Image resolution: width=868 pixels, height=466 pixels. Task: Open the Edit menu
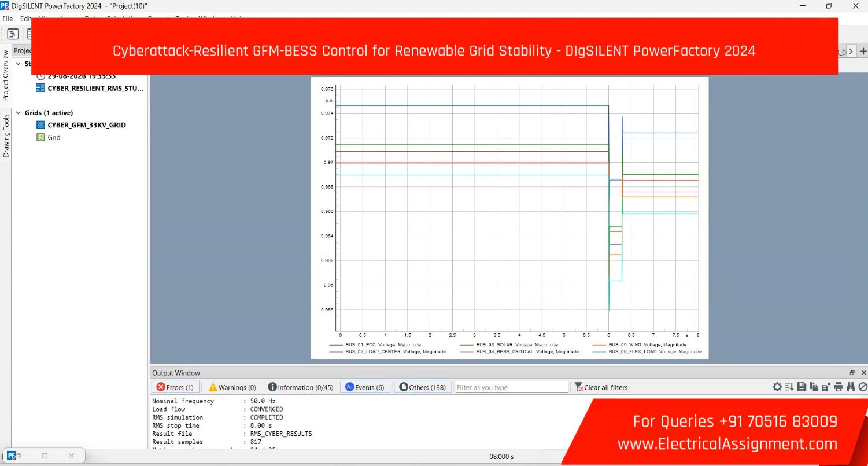click(x=25, y=19)
